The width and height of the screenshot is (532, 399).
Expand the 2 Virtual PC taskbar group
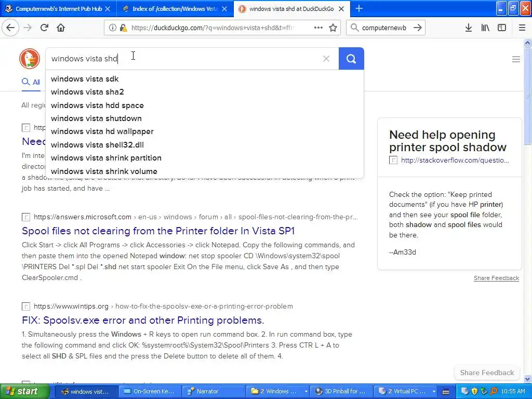406,391
